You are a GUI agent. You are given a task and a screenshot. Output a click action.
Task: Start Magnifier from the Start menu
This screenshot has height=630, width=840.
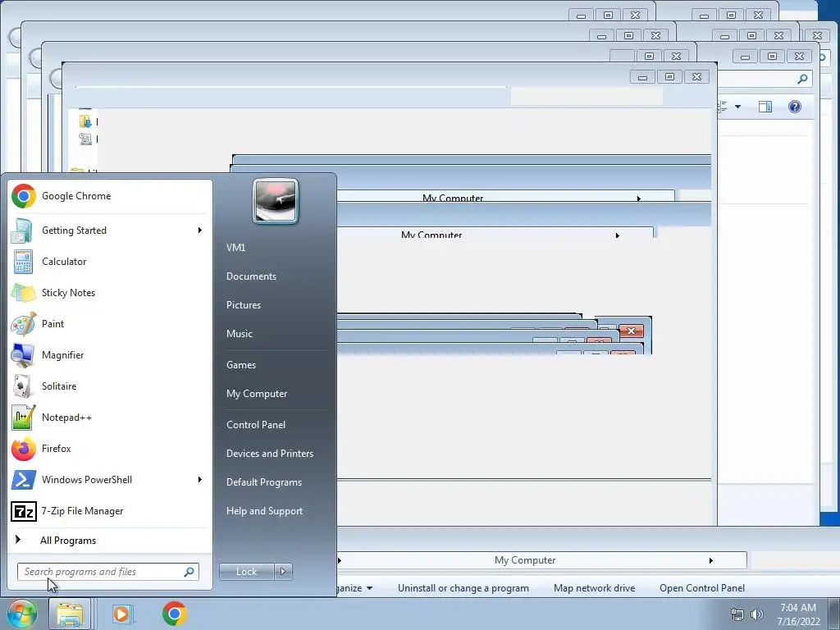[x=110, y=354]
